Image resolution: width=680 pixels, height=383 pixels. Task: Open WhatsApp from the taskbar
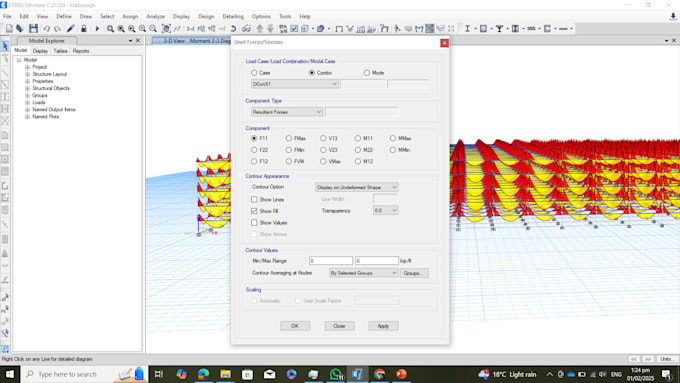(x=336, y=374)
